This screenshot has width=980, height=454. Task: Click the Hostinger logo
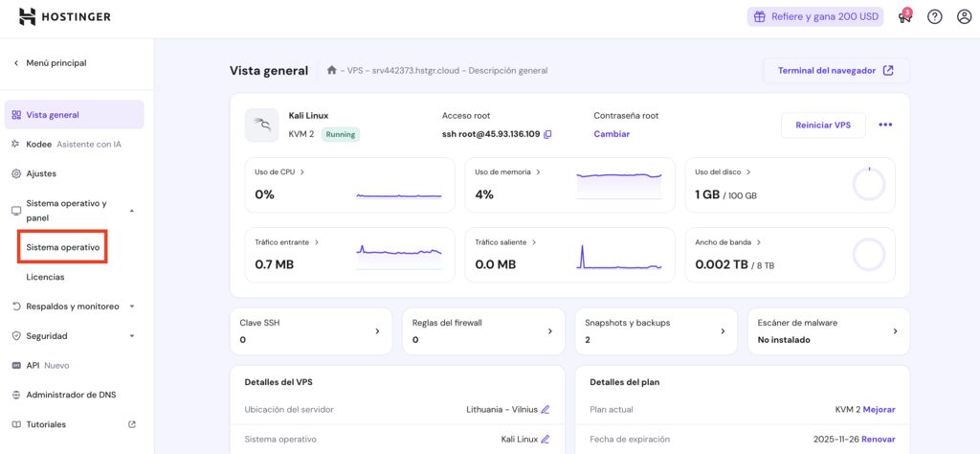(64, 16)
